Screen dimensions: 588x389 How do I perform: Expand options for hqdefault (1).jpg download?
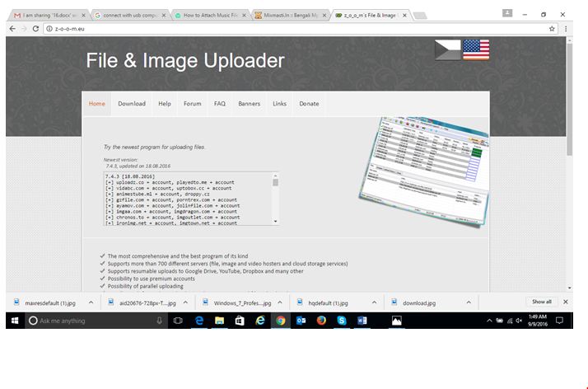374,302
